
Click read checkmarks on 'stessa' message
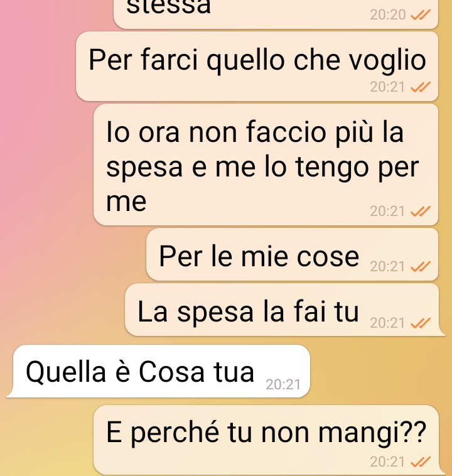point(421,14)
